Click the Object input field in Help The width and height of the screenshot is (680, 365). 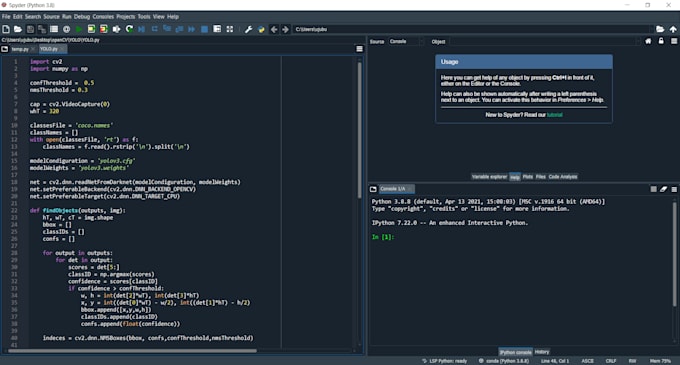point(545,41)
